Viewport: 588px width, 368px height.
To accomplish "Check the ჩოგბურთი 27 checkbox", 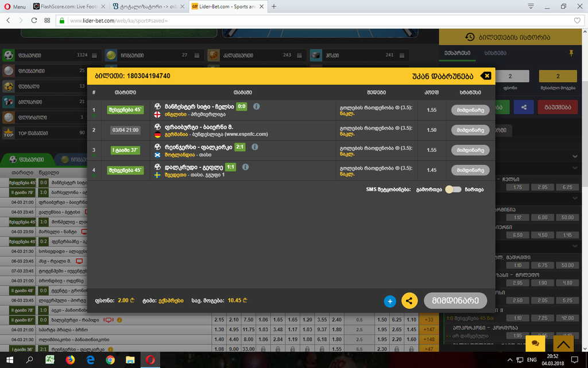I will [197, 55].
